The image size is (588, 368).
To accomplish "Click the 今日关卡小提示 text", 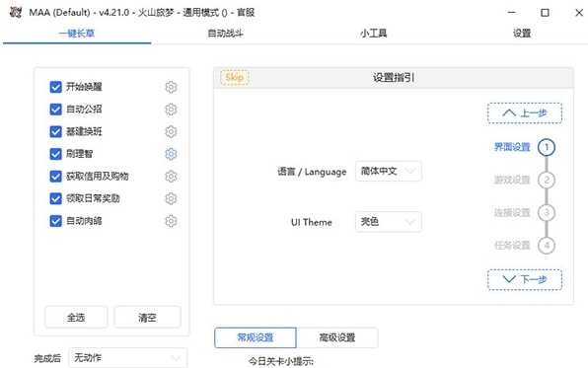I will (x=281, y=362).
